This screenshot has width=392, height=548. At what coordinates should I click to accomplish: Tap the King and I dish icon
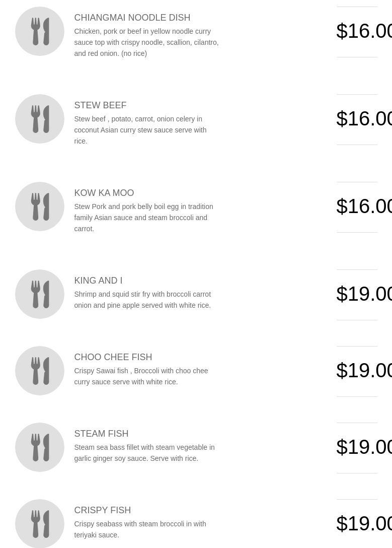tap(40, 294)
